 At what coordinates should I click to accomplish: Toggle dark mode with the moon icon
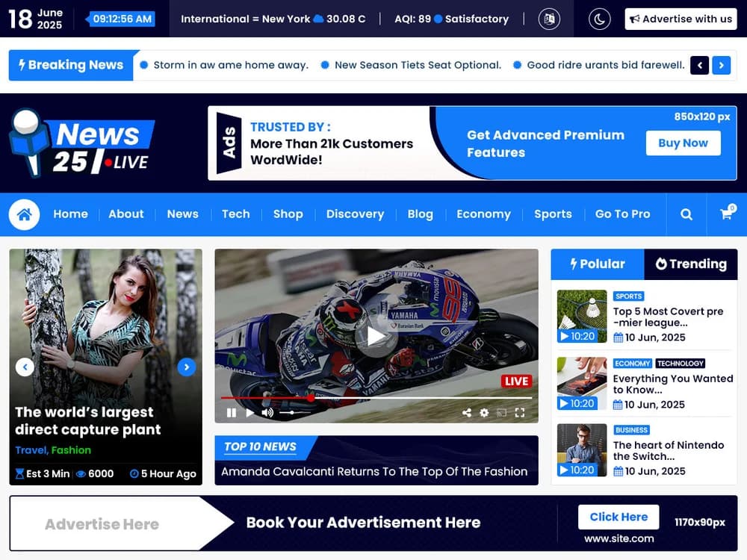(x=598, y=19)
